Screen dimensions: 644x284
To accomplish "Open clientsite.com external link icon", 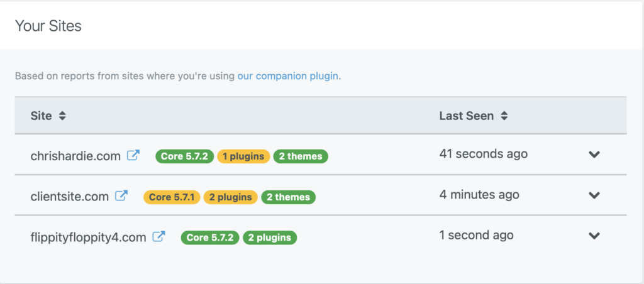I will 121,196.
